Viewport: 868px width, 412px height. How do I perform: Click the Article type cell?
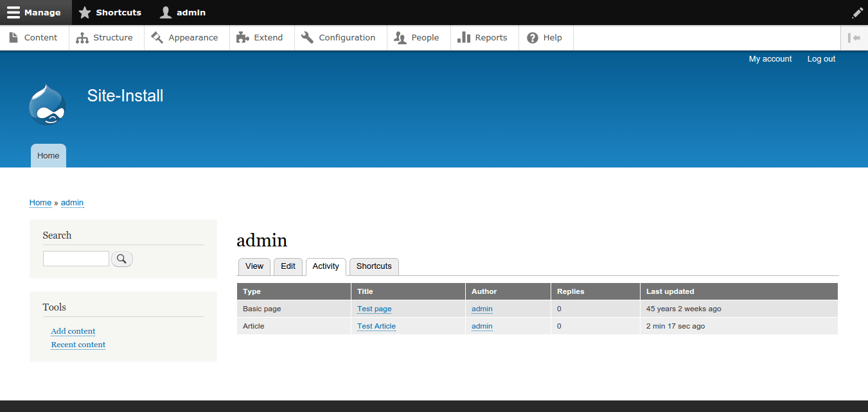(x=294, y=326)
